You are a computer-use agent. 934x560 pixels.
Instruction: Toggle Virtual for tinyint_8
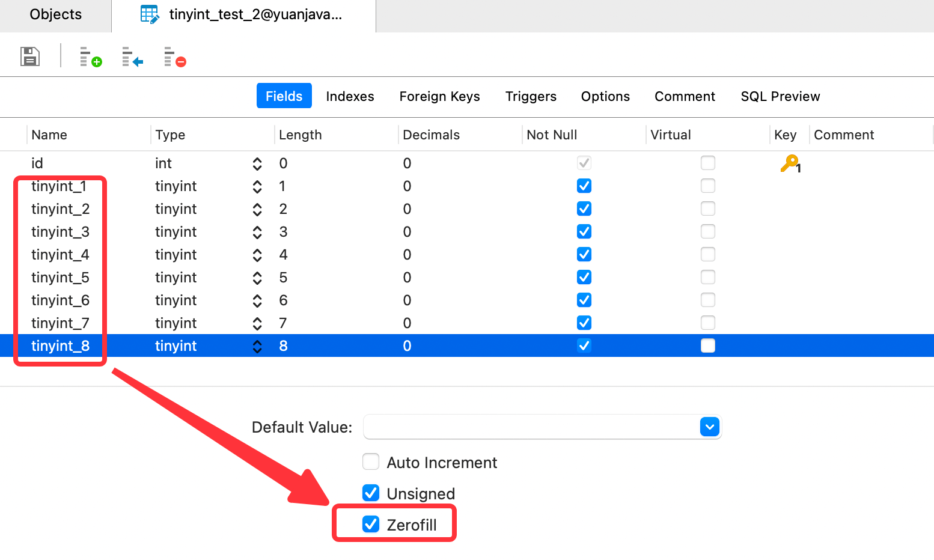coord(708,346)
